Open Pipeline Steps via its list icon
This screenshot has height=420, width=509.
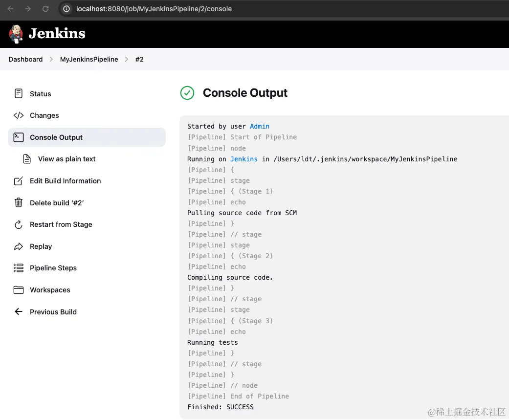[x=18, y=268]
